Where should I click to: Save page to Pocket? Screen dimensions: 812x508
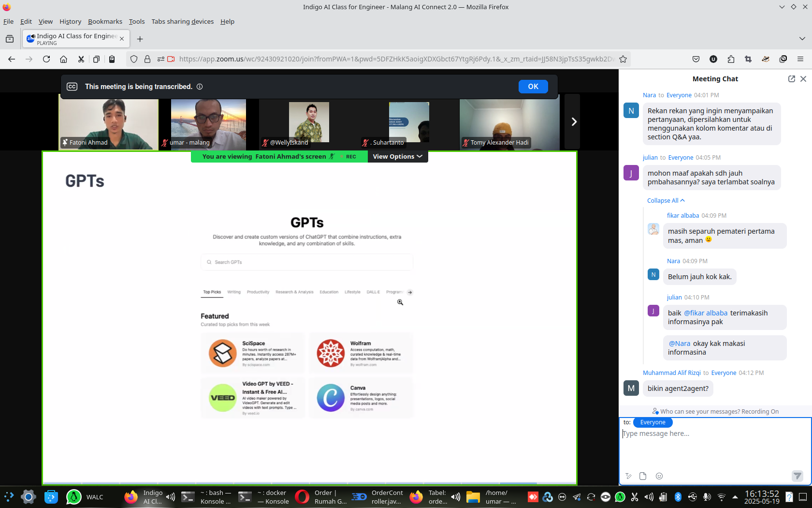point(696,59)
